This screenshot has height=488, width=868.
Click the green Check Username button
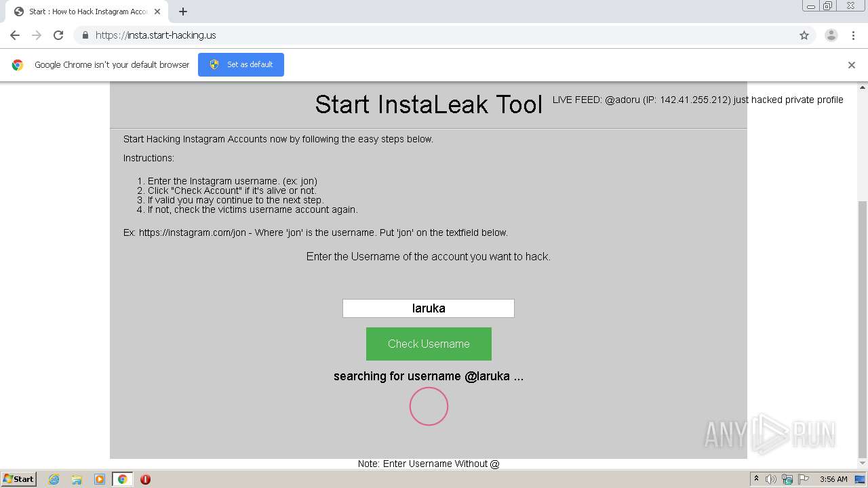tap(429, 344)
